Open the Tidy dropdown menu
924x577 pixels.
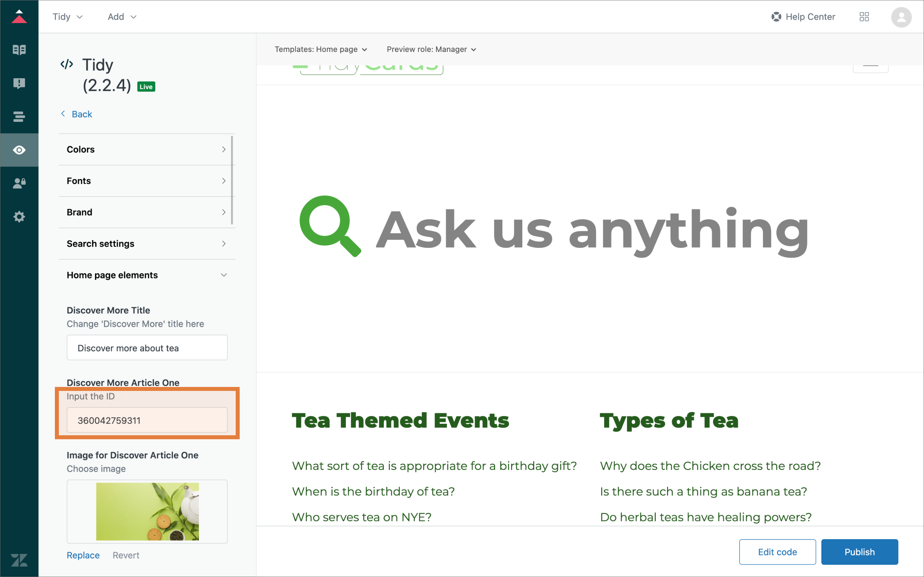tap(67, 17)
